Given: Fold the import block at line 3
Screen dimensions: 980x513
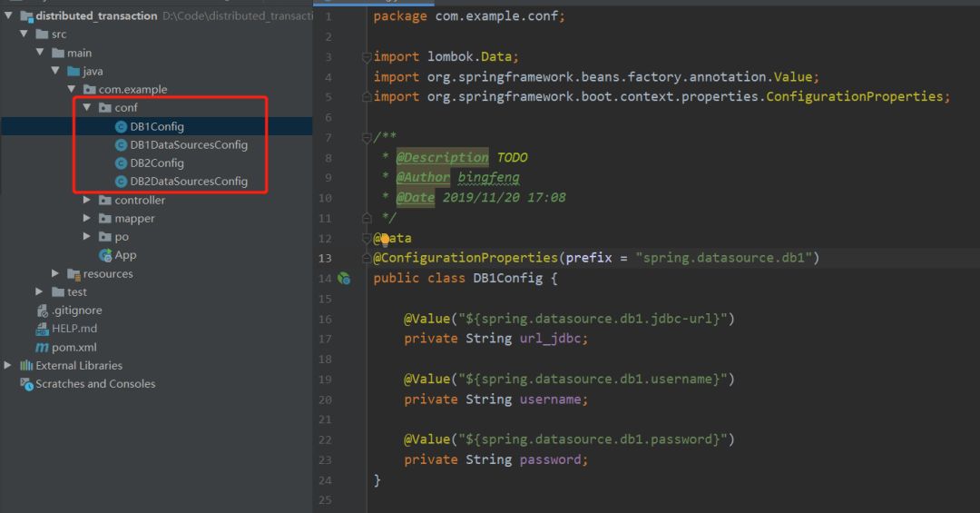Looking at the screenshot, I should (367, 57).
